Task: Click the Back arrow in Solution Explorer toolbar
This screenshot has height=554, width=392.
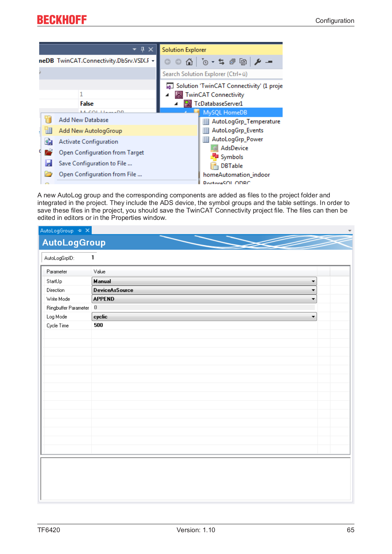Action: (168, 62)
